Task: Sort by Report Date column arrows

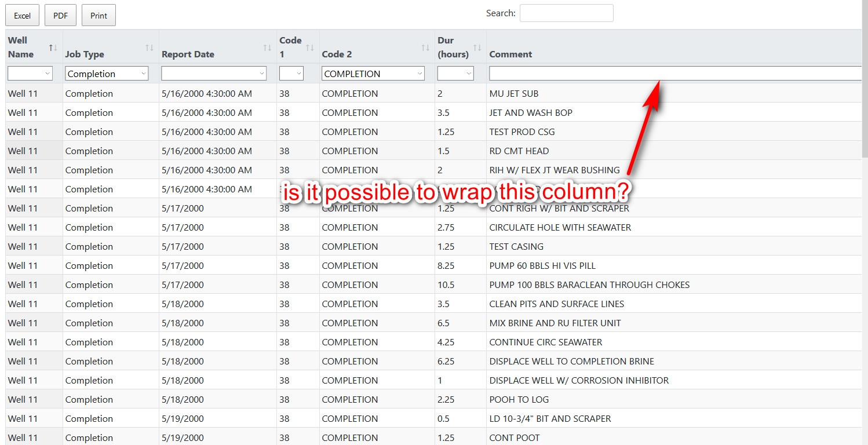Action: (x=267, y=48)
